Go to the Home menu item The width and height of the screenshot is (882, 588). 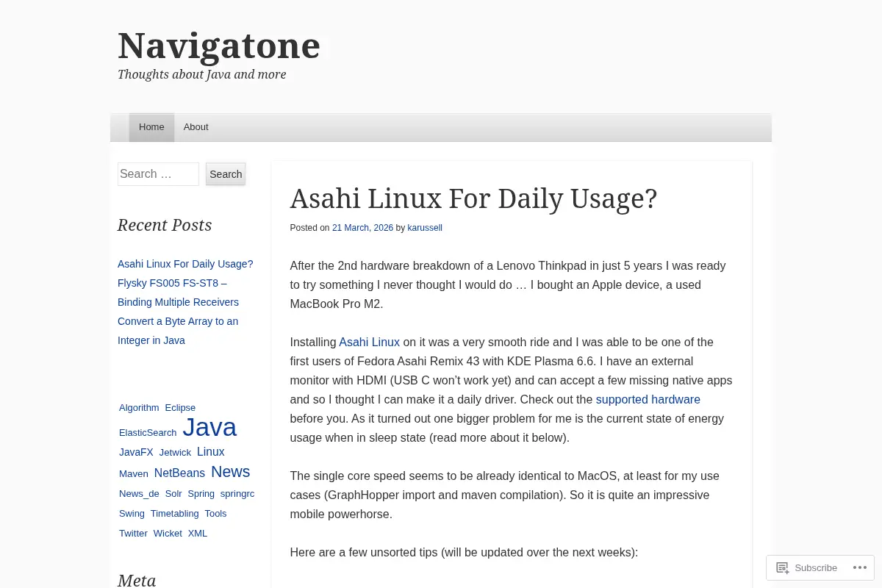151,127
